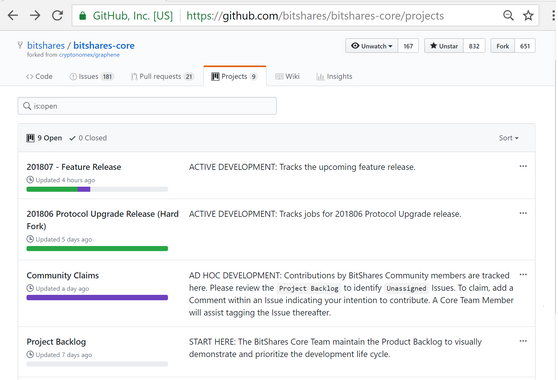Image resolution: width=558 pixels, height=380 pixels.
Task: Fork the repository
Action: (502, 46)
